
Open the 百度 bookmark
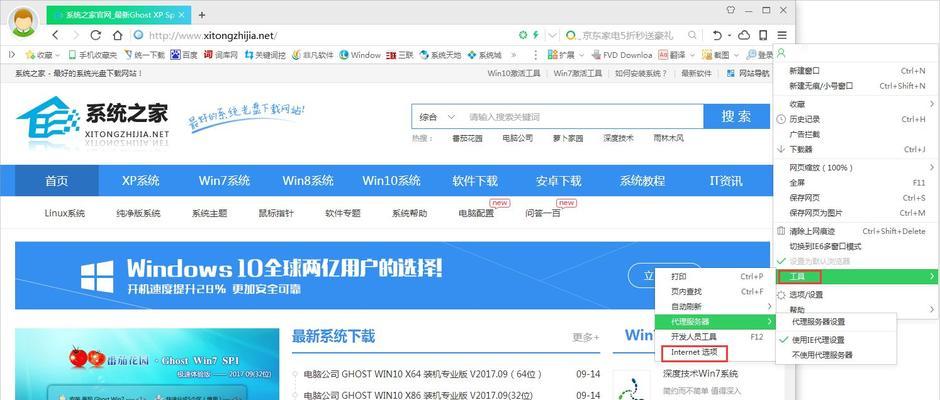tap(184, 55)
